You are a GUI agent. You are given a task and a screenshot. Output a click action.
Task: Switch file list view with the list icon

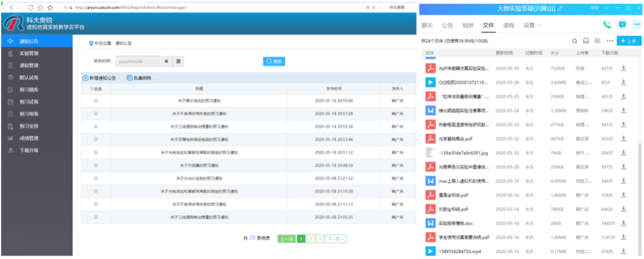tap(597, 41)
